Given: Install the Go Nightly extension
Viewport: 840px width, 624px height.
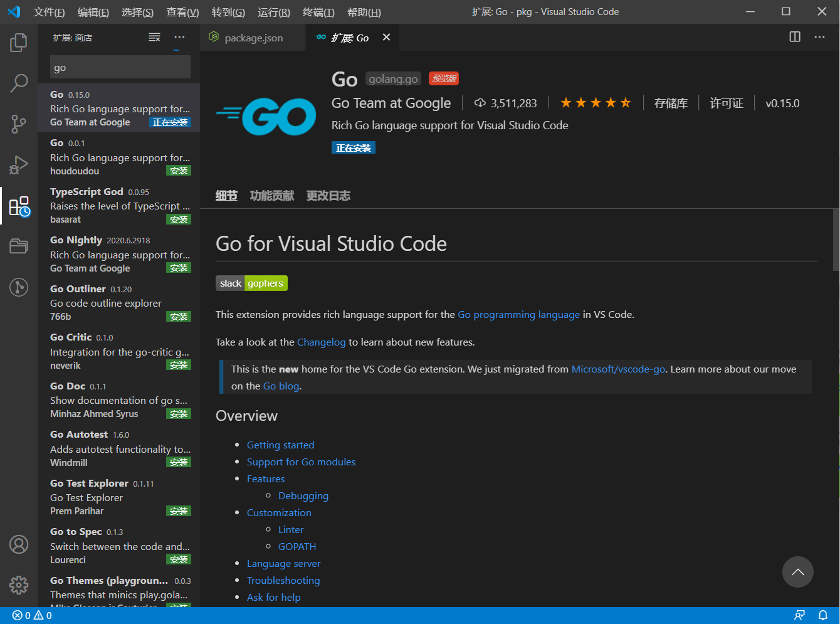Looking at the screenshot, I should (x=179, y=268).
